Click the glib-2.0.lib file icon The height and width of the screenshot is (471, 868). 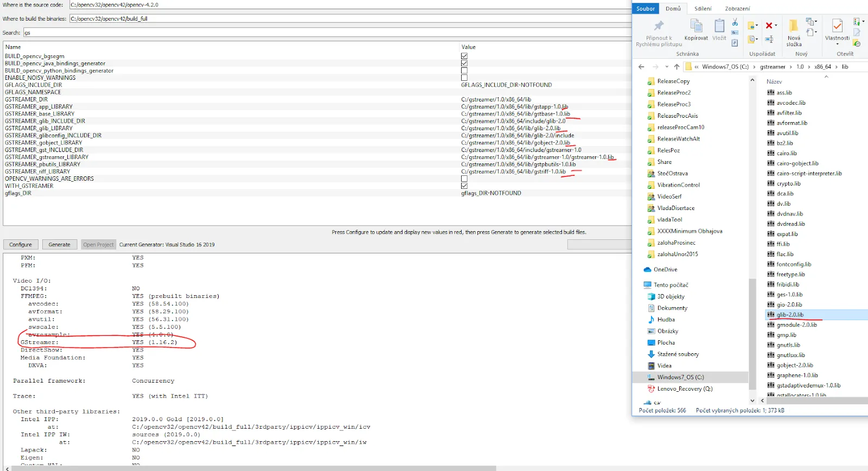[x=771, y=315]
